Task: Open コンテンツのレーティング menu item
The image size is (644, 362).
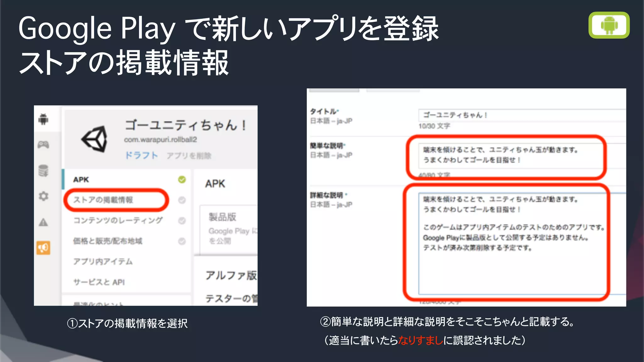Action: (118, 220)
